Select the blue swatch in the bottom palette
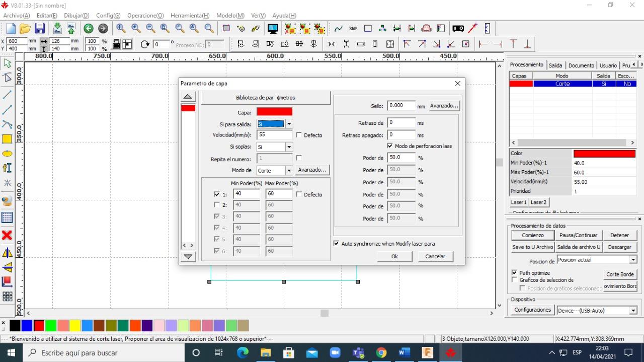This screenshot has width=644, height=362. click(x=27, y=325)
